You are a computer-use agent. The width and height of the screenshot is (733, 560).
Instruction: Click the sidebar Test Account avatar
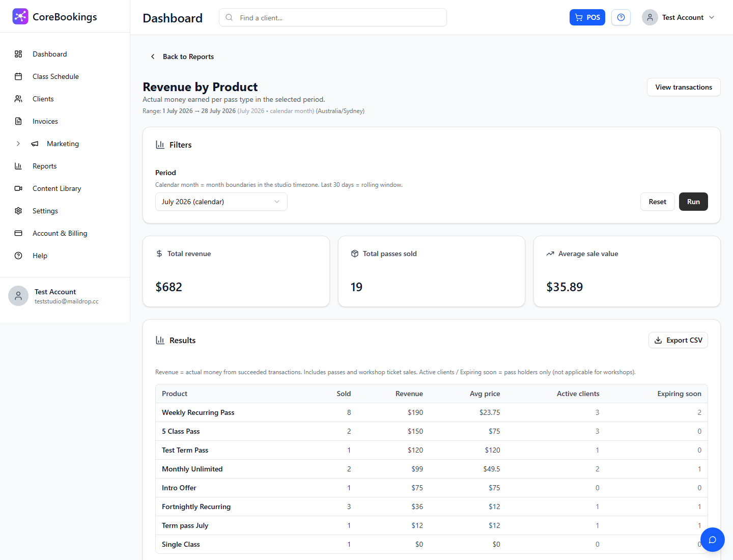click(18, 296)
